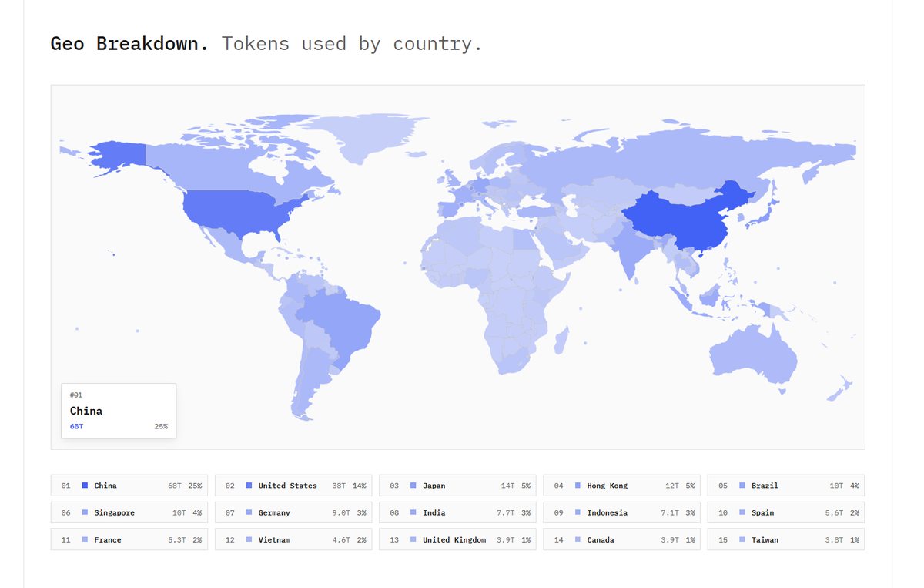The width and height of the screenshot is (924, 588).
Task: Select the Germany legend entry
Action: [x=293, y=512]
